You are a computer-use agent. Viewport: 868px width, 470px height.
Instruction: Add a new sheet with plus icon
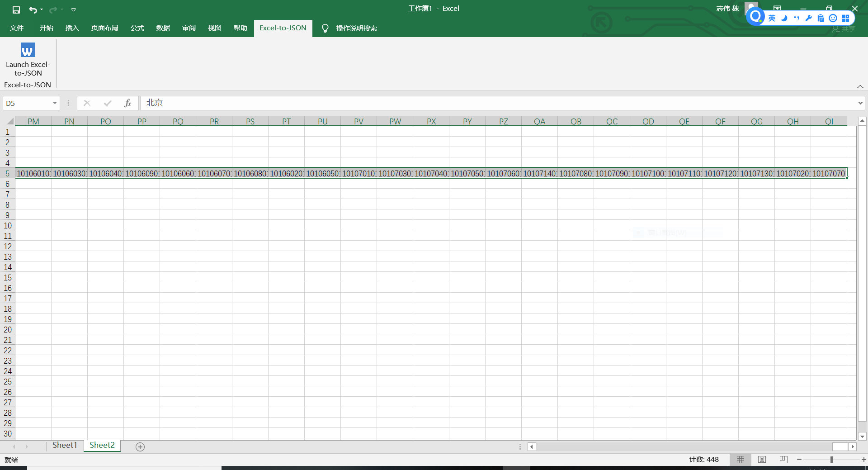coord(140,447)
